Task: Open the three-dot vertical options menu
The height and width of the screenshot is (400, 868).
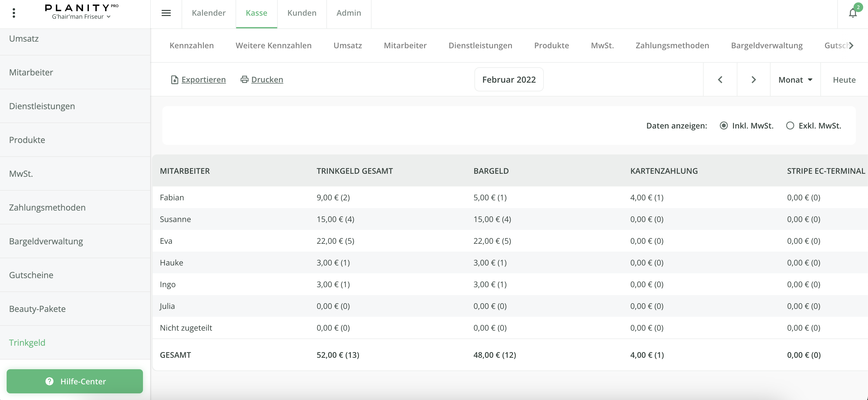Action: point(14,13)
